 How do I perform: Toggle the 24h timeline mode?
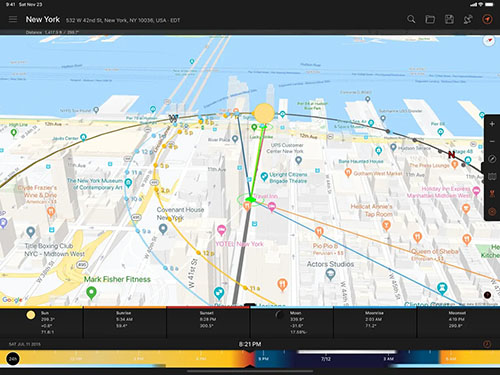pyautogui.click(x=13, y=359)
